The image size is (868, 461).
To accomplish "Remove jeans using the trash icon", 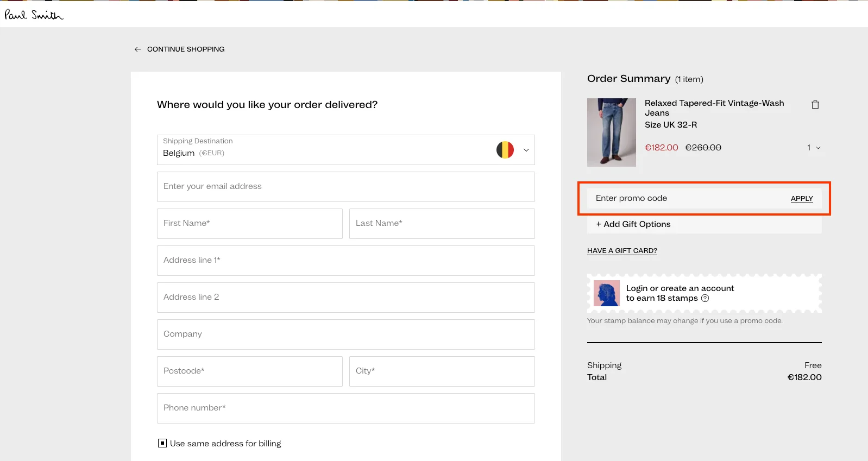I will [815, 105].
